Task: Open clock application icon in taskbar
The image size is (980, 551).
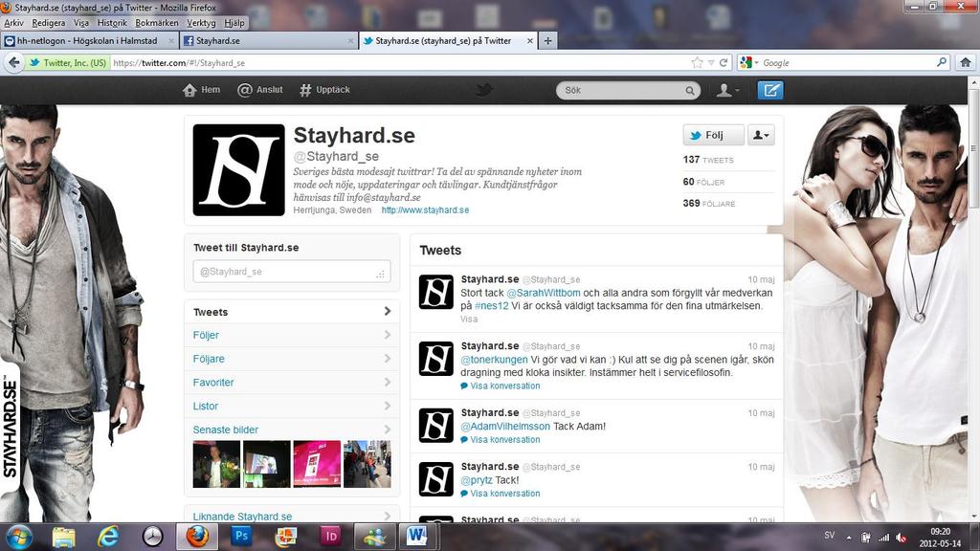Action: (152, 536)
